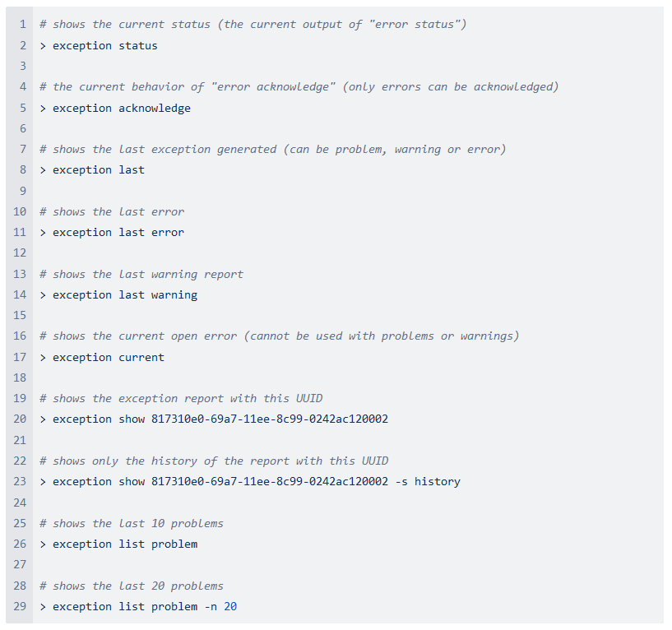Click line number 1 in the gutter
This screenshot has height=630, width=672.
23,25
